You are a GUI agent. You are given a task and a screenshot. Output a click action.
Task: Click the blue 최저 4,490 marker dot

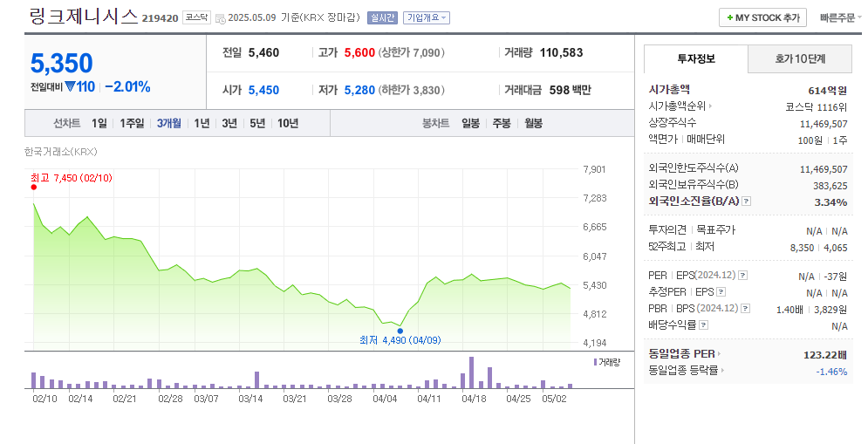click(400, 331)
